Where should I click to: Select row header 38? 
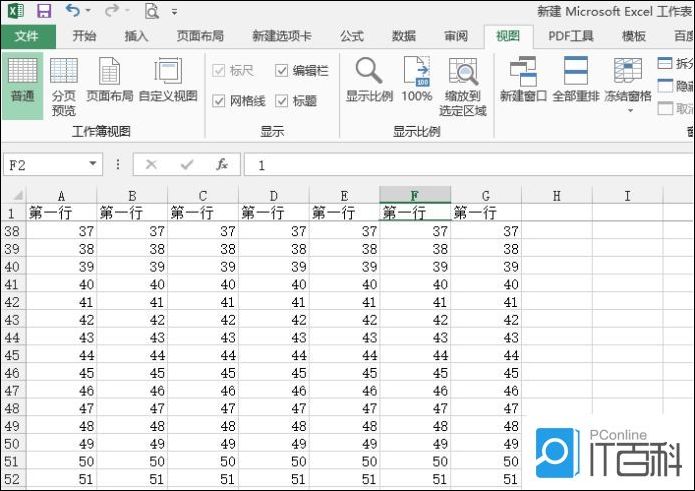[13, 231]
